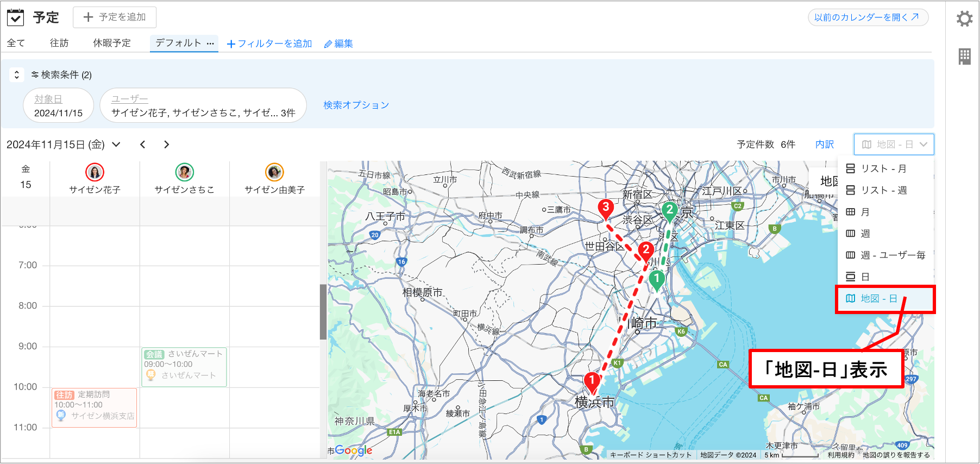The image size is (980, 464).
Task: Select サイゼン由美子 user avatar
Action: (274, 172)
